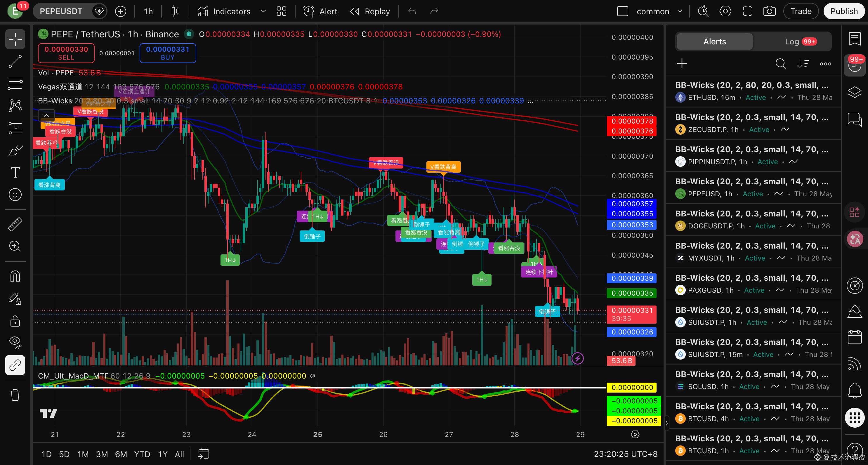Open chart settings hexagon icon

725,11
